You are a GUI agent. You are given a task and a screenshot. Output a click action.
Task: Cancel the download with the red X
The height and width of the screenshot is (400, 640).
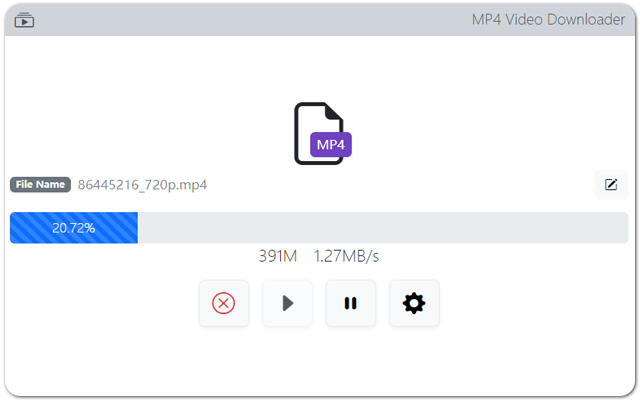(x=224, y=303)
